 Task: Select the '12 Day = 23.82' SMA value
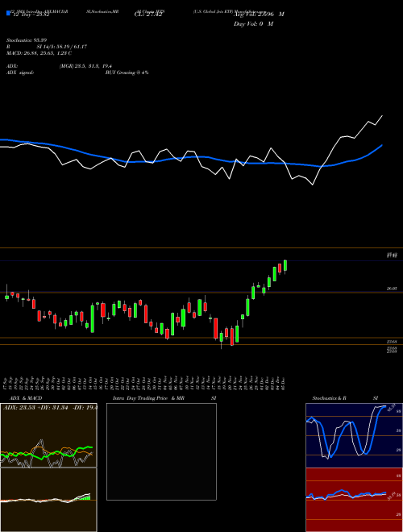pyautogui.click(x=31, y=15)
